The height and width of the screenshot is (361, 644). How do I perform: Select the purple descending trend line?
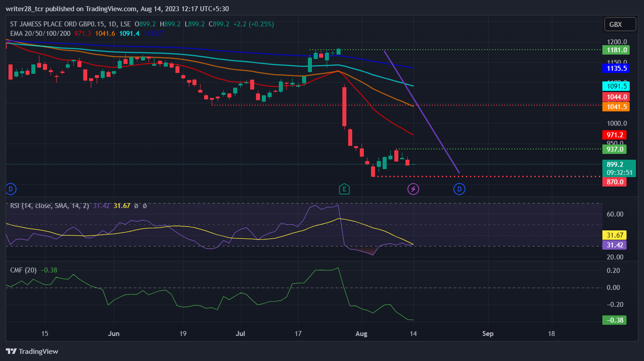(x=422, y=112)
